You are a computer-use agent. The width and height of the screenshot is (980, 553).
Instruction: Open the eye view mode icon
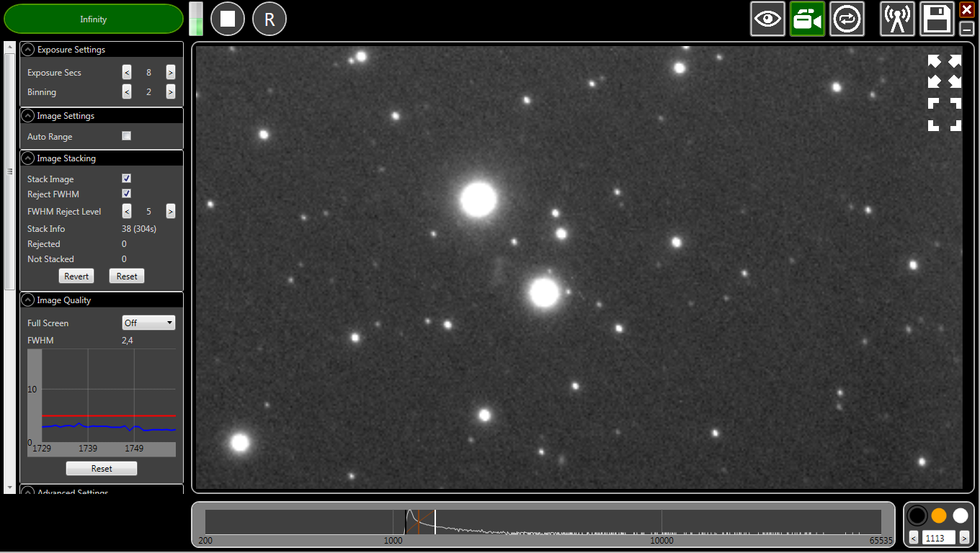click(767, 19)
